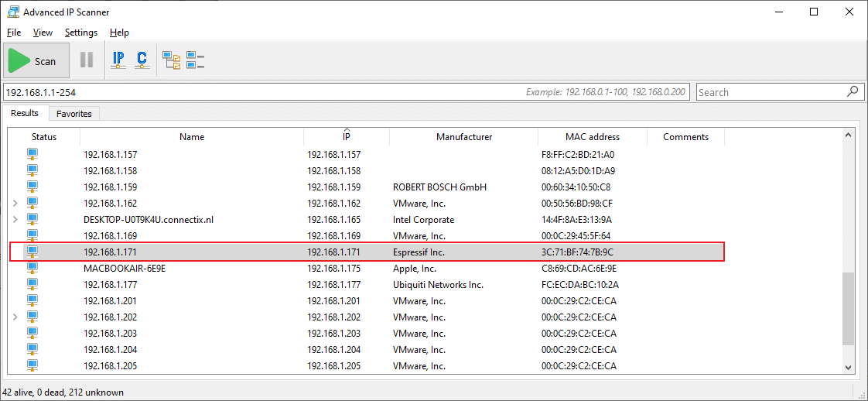
Task: Click the IP subnet toolbar icon
Action: [x=118, y=60]
